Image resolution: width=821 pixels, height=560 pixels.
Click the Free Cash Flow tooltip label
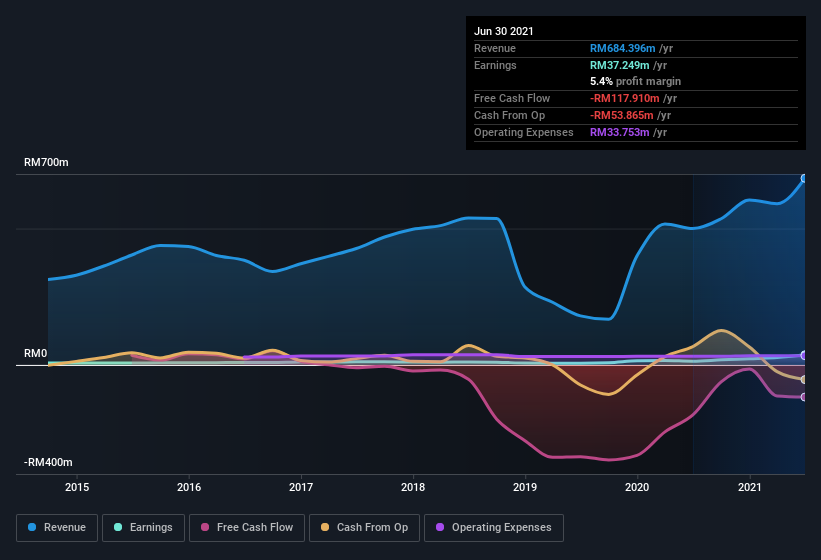[x=512, y=98]
